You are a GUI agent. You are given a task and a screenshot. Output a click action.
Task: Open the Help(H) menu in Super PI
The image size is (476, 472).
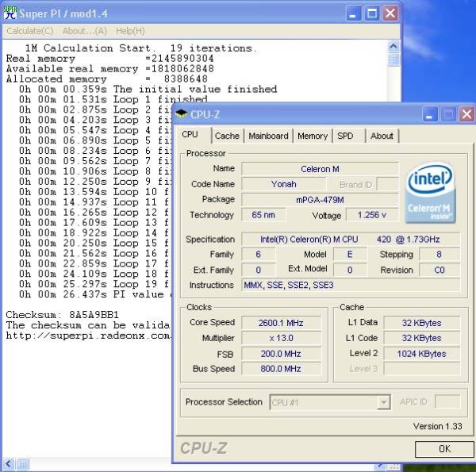coord(130,31)
